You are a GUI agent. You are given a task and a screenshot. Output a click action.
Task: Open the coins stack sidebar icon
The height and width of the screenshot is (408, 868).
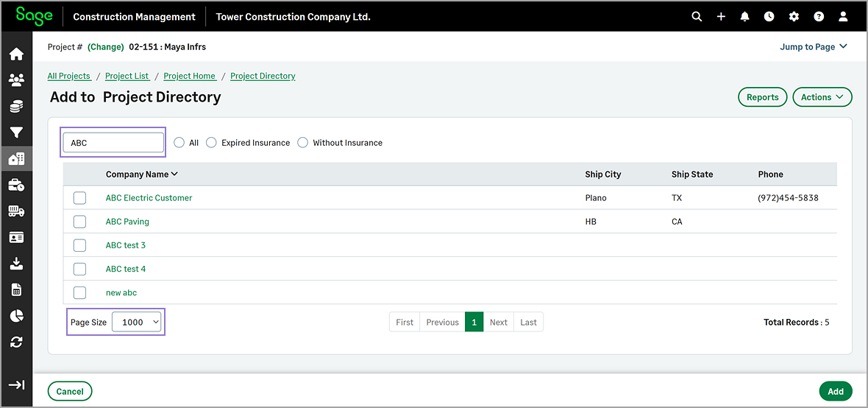click(x=17, y=107)
